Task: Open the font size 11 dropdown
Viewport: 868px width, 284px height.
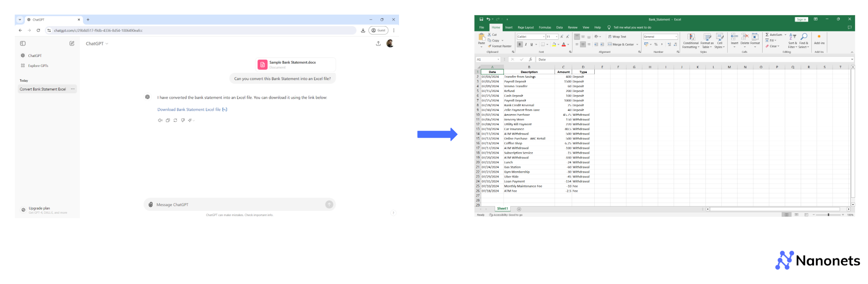Action: (556, 37)
